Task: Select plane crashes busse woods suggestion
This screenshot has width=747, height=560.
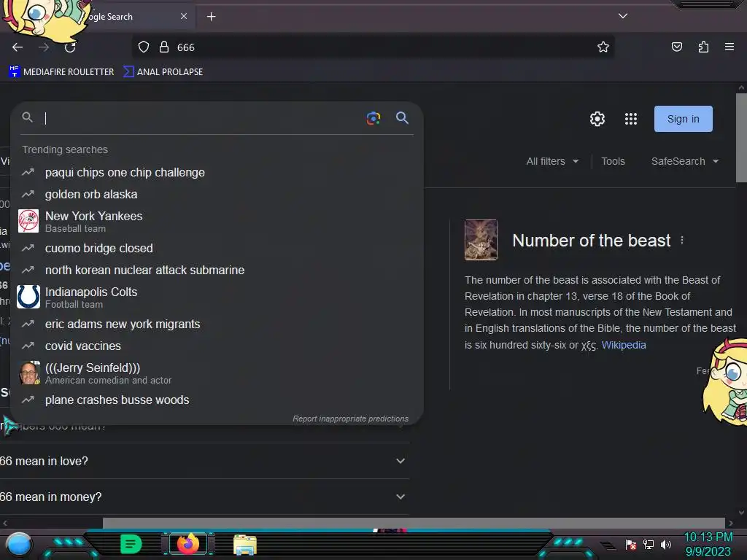Action: (x=217, y=400)
